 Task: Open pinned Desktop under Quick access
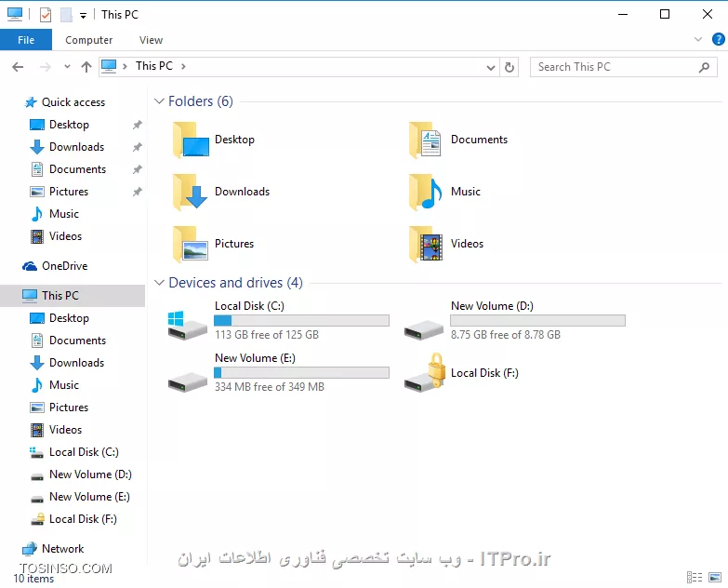point(69,125)
